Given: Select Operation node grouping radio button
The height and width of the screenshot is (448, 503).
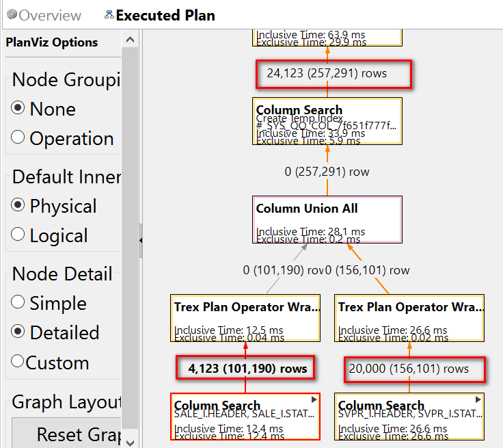Looking at the screenshot, I should tap(18, 137).
